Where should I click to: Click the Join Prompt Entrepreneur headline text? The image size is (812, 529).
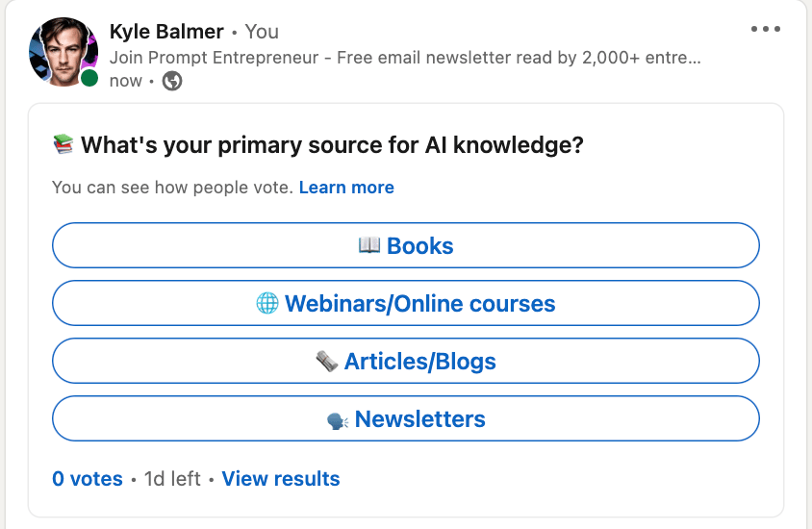[x=404, y=57]
